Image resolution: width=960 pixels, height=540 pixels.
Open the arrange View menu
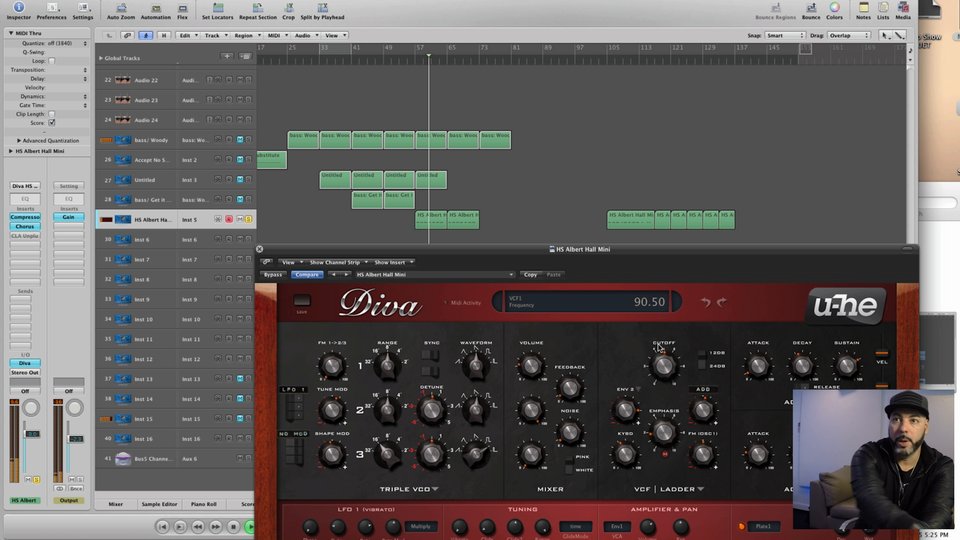335,36
